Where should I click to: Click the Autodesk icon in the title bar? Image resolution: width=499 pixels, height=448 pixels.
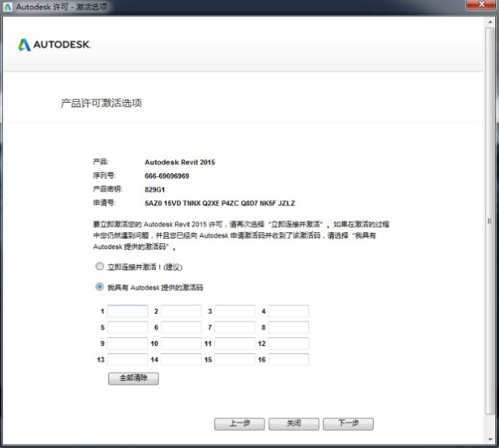[8, 7]
